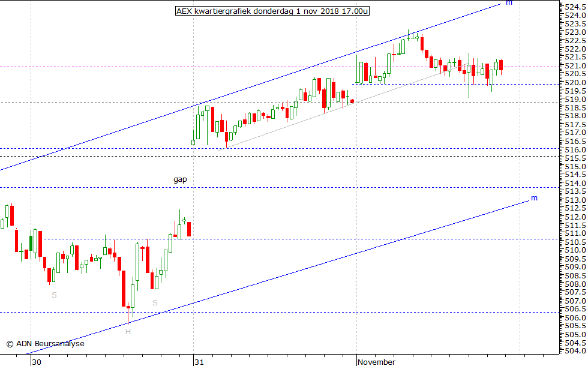
Task: Click the '31' date label on the time axis
Action: pos(199,362)
